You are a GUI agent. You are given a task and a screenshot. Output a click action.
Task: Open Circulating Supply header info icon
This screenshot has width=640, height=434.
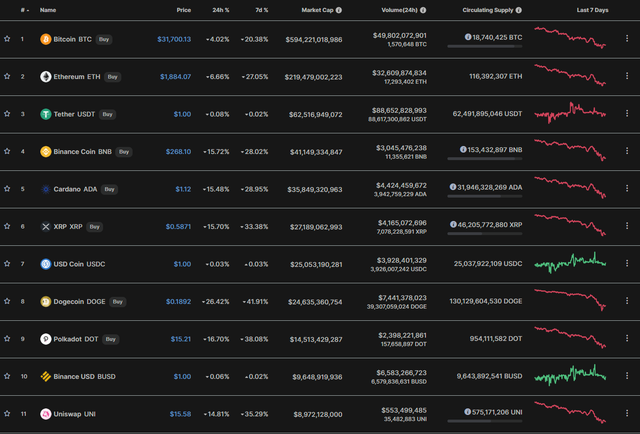pyautogui.click(x=519, y=10)
